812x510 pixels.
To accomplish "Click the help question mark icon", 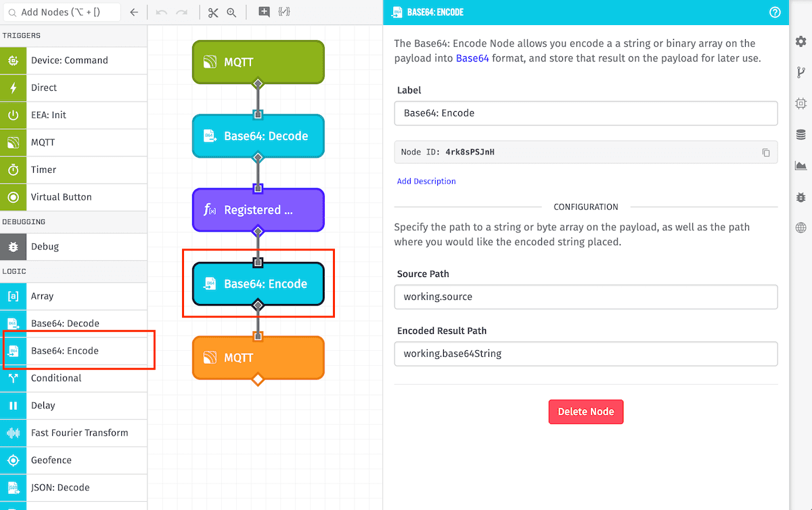I will [x=775, y=12].
